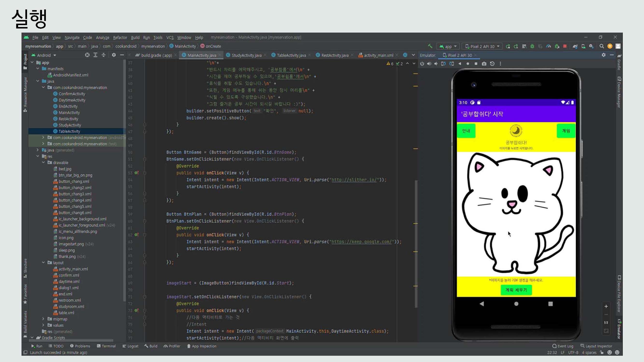Click the emulator volume down icon
644x362 pixels.
pos(436,64)
